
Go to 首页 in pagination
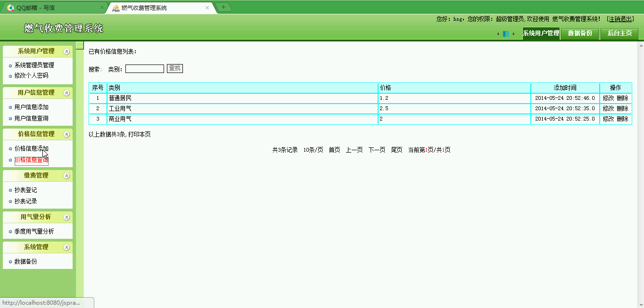pyautogui.click(x=334, y=150)
